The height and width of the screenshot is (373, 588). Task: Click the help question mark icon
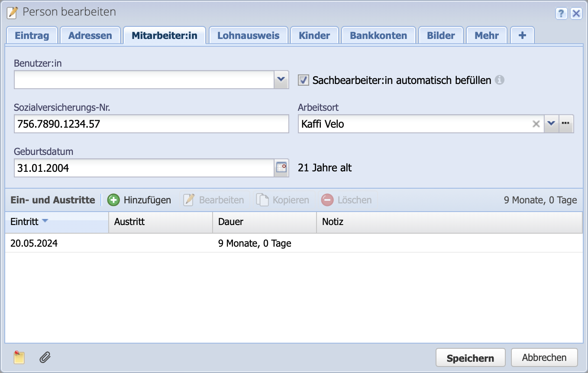click(562, 13)
